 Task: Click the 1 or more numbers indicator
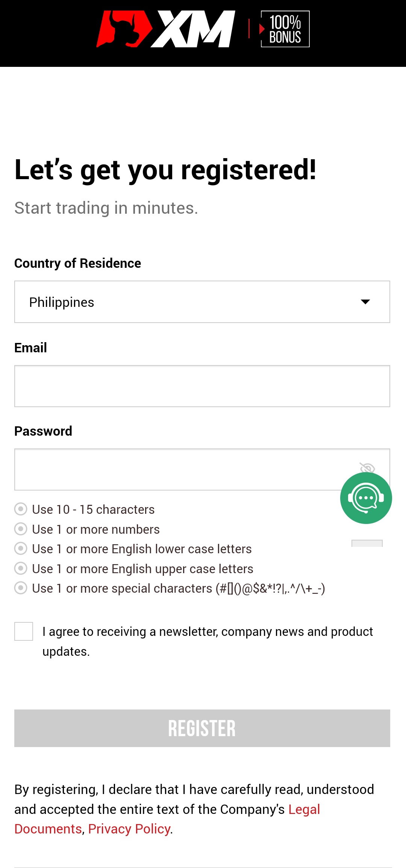[x=21, y=529]
